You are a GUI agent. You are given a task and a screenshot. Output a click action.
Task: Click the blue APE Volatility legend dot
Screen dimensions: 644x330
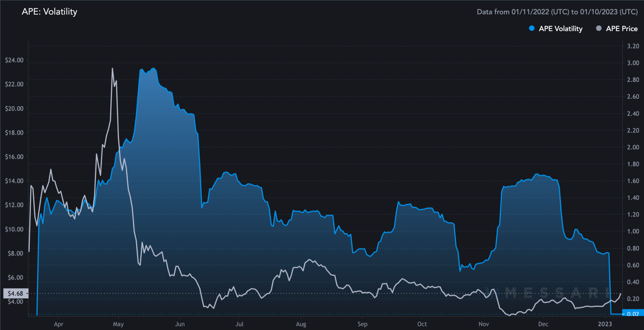pos(532,28)
